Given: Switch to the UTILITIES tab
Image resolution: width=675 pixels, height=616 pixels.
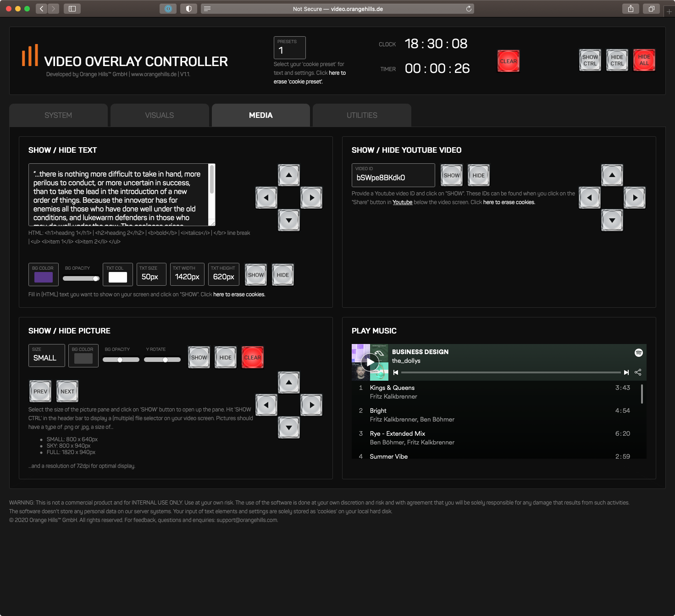Looking at the screenshot, I should [362, 115].
